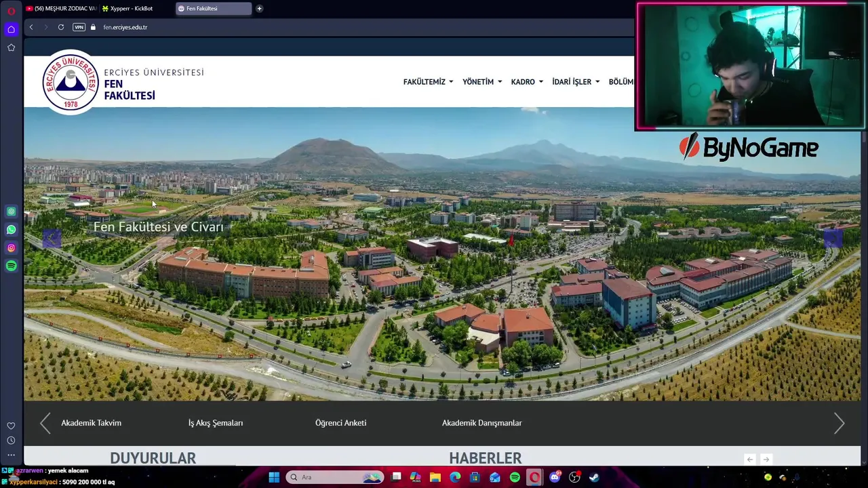Expand the İDARİ İŞLER dropdown menu

(576, 81)
